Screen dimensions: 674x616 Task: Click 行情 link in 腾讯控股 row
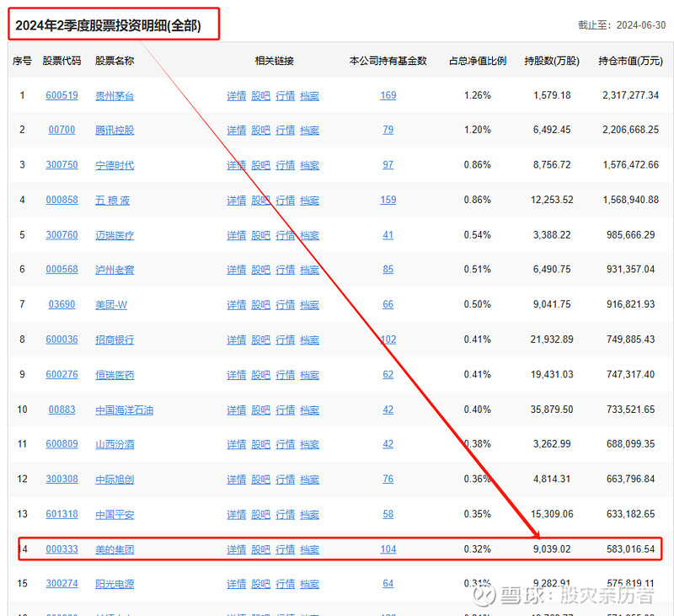point(285,131)
